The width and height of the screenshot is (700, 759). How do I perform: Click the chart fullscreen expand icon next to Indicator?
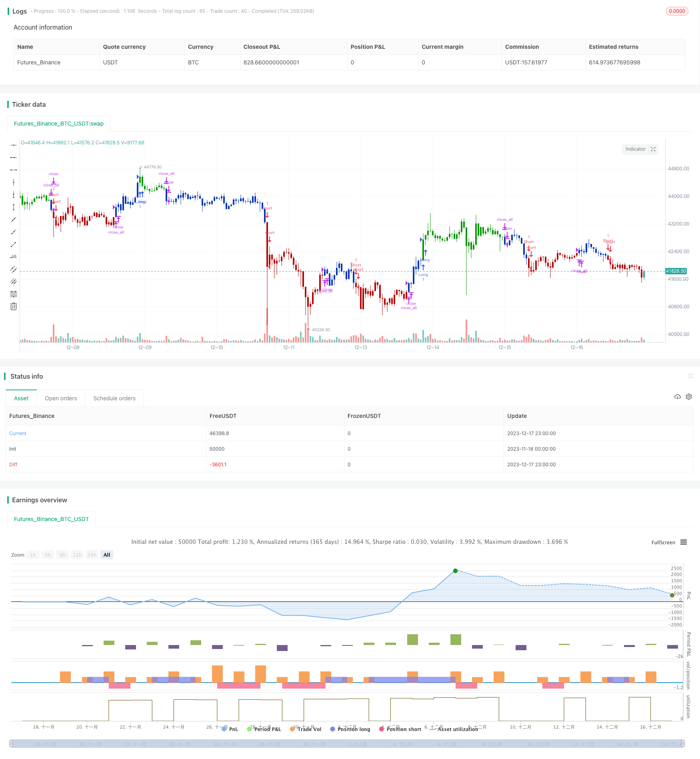[x=653, y=149]
